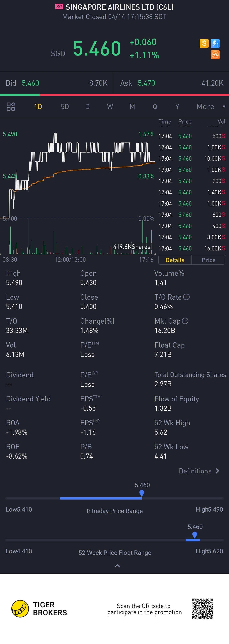Tap the Dividend Yield label
Image resolution: width=229 pixels, height=644 pixels.
click(28, 399)
